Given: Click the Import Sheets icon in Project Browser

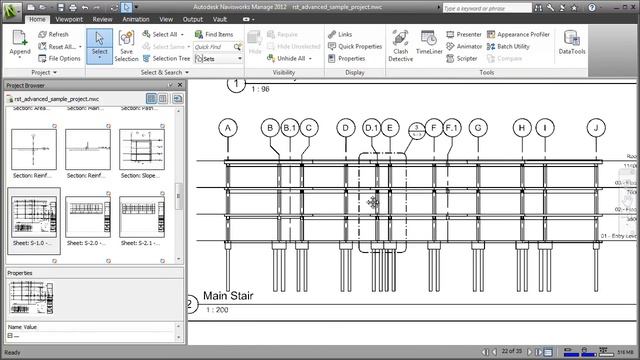Looking at the screenshot, I should pos(178,99).
